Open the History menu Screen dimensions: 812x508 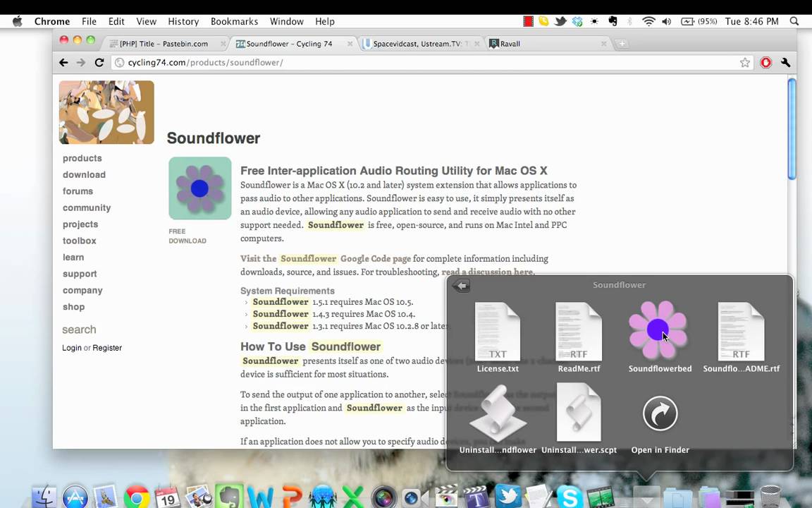(x=183, y=21)
